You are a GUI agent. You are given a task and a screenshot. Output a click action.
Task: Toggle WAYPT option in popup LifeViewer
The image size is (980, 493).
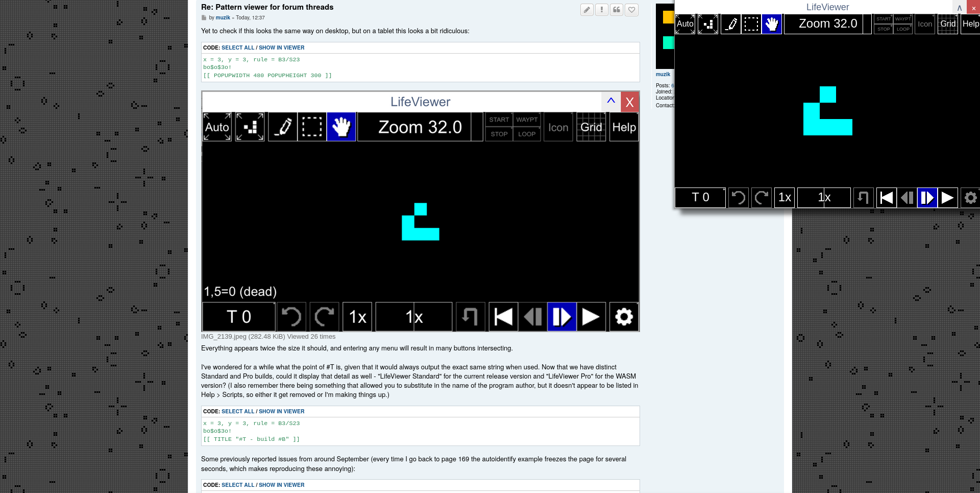pos(903,19)
